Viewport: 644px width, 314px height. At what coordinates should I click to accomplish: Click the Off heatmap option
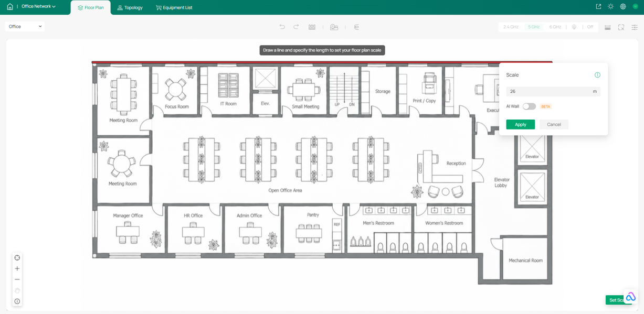[x=590, y=27]
